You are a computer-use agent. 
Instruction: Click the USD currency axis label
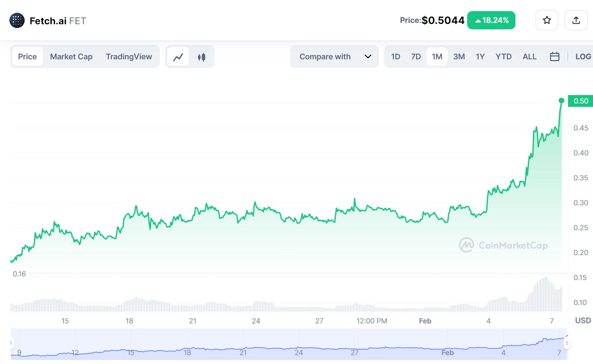[x=583, y=321]
